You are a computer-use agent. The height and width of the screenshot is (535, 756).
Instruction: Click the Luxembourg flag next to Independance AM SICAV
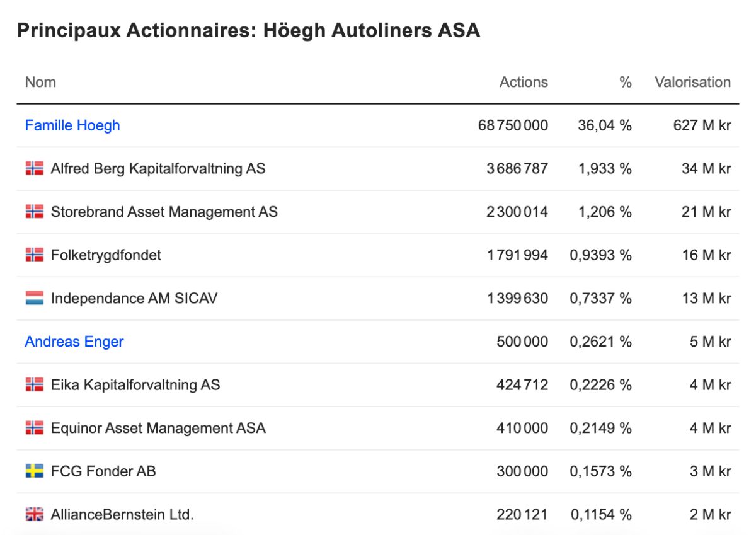click(x=35, y=298)
